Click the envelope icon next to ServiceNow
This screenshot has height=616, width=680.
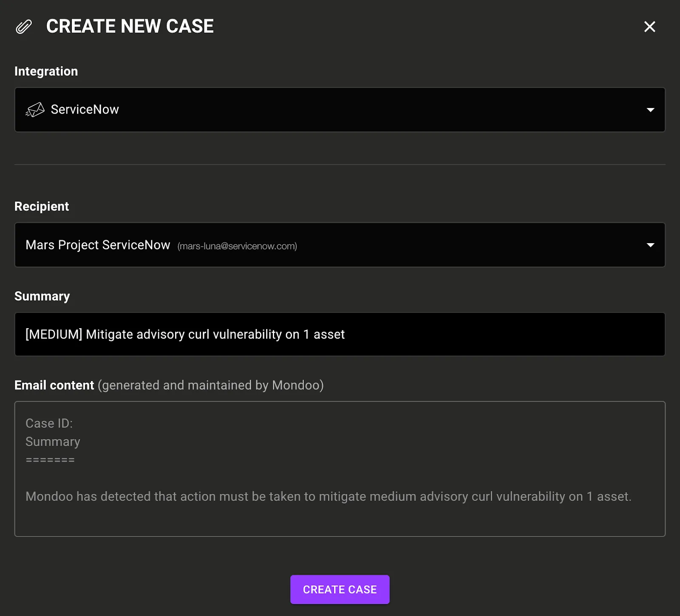35,110
